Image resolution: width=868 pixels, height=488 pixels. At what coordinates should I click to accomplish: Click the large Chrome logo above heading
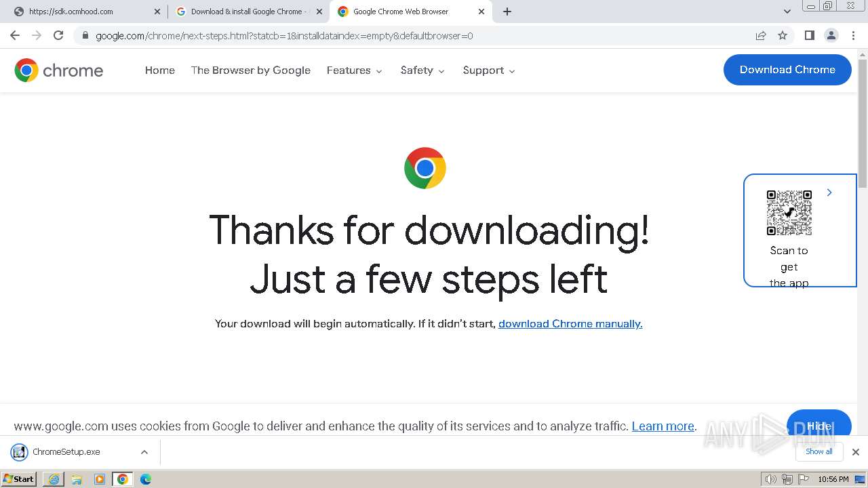[425, 168]
